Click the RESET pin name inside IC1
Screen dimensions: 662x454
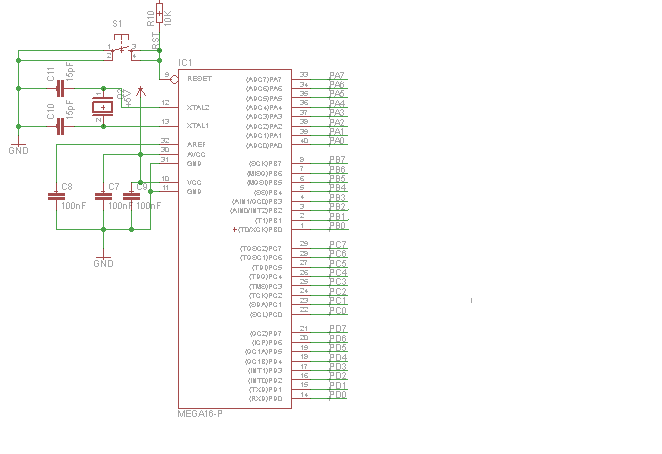click(199, 79)
